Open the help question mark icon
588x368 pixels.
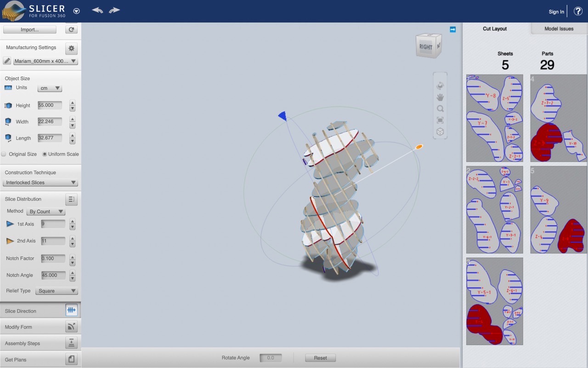tap(578, 11)
